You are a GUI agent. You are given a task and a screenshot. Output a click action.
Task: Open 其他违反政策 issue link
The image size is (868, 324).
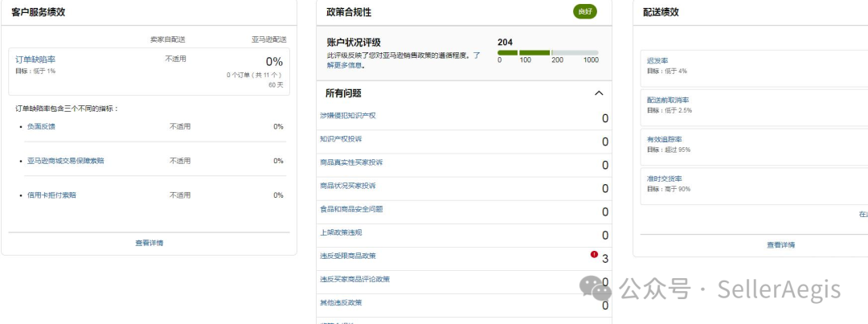coord(341,302)
